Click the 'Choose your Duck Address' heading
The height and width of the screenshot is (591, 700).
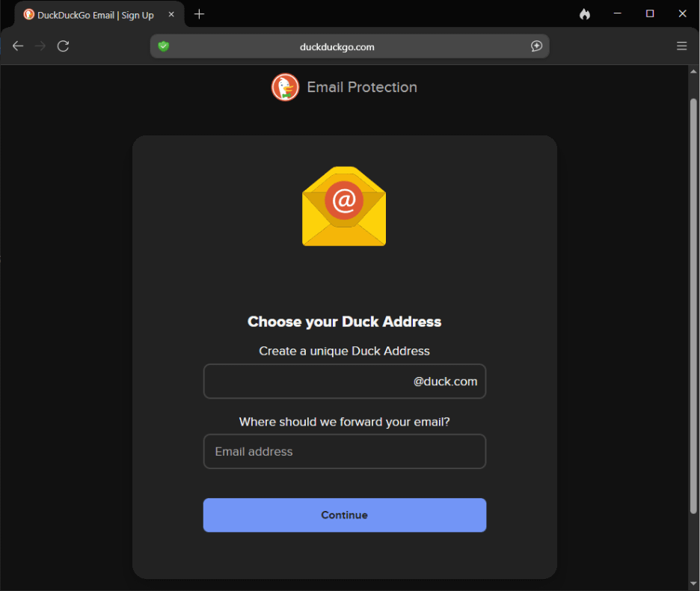[x=344, y=322]
